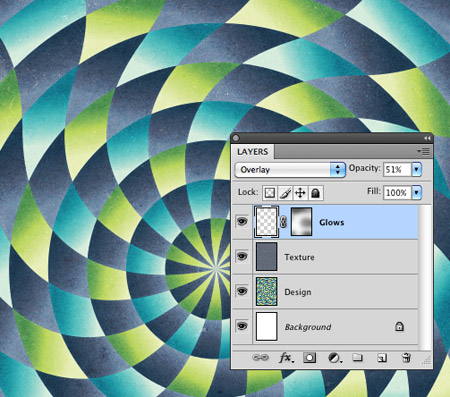450x397 pixels.
Task: Open the Opacity slider arrow
Action: (417, 169)
